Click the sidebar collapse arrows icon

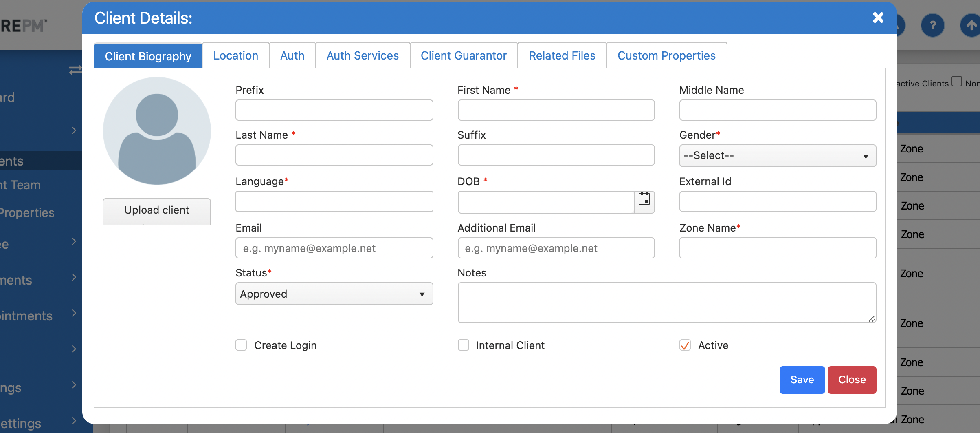tap(75, 70)
